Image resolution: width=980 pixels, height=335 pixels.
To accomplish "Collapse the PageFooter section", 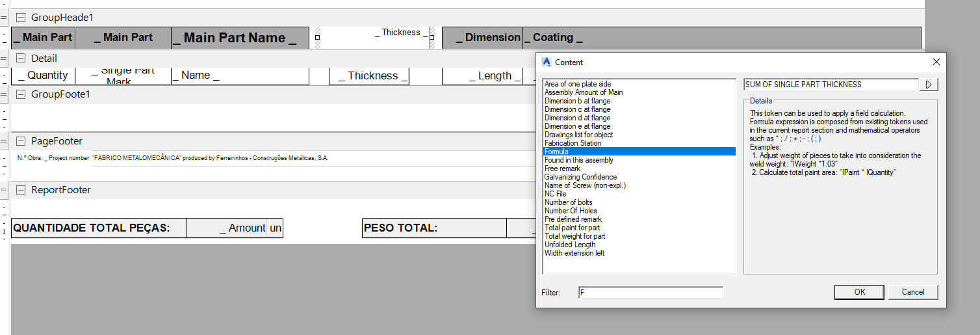I will point(21,141).
